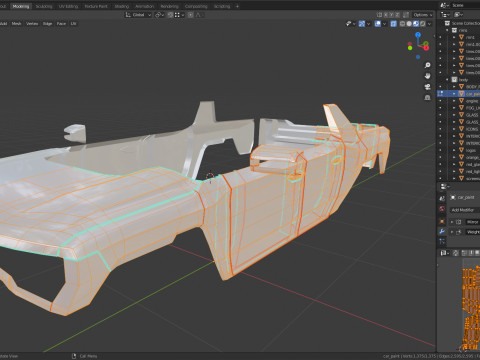
Task: Toggle proportional editing
Action: click(x=191, y=15)
